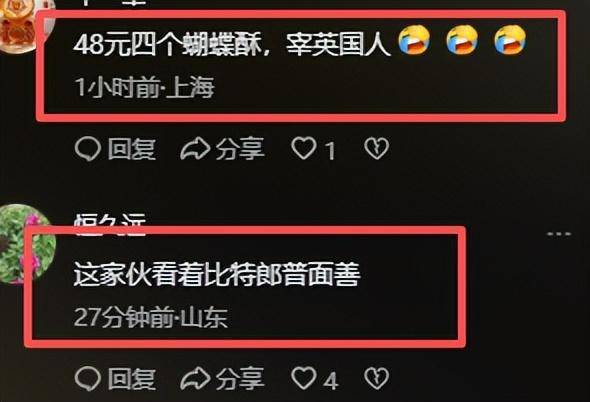
Task: Tap the reply bubble icon under the 蝴蝶酥 comment
Action: 87,149
